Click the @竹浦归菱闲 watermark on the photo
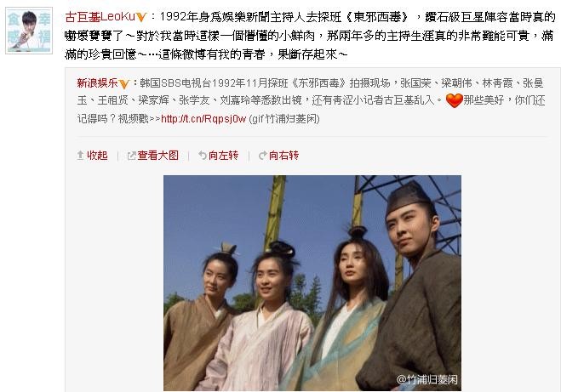This screenshot has height=392, width=561. [426, 379]
